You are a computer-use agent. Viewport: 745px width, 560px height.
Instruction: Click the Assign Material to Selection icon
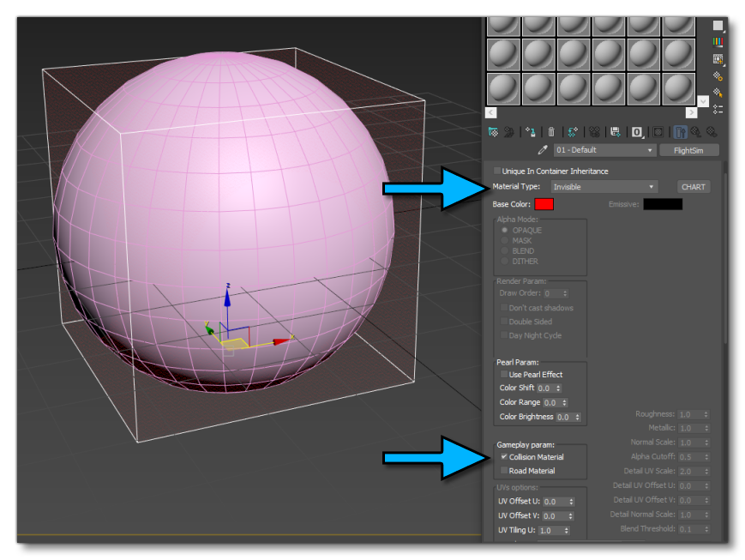pyautogui.click(x=530, y=131)
